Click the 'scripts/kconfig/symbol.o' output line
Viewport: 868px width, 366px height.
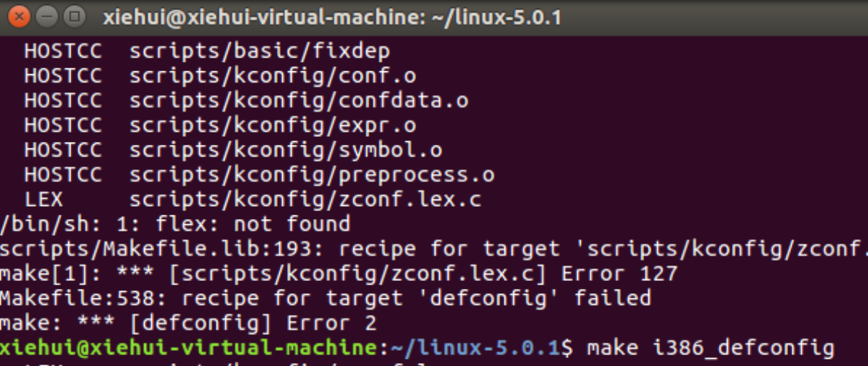[286, 150]
